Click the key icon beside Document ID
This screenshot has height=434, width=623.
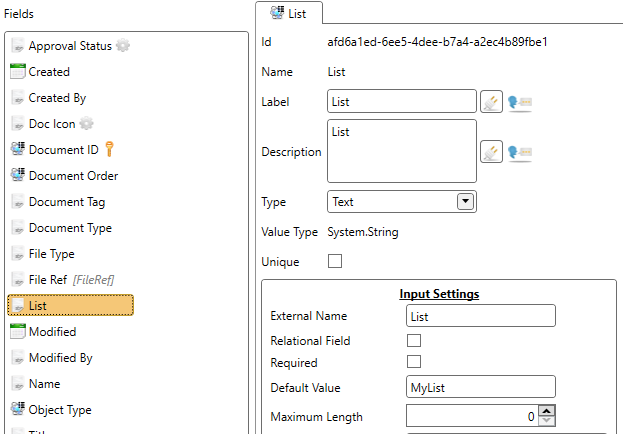pos(110,149)
